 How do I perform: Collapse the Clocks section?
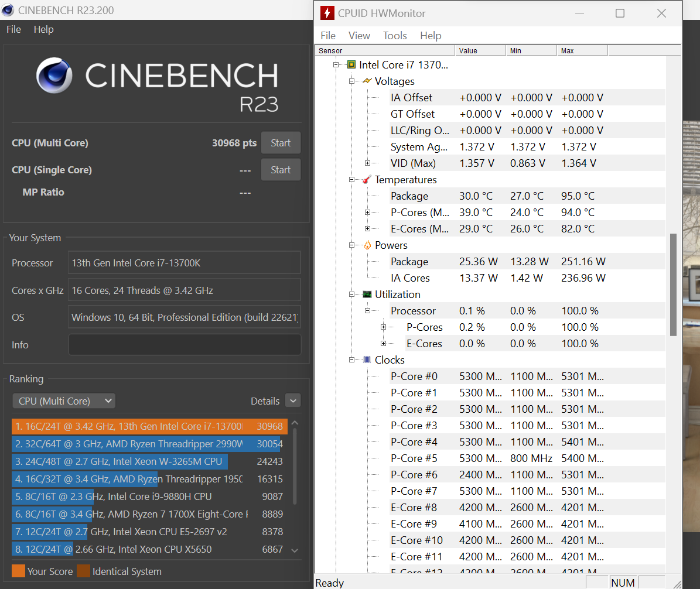[x=351, y=359]
